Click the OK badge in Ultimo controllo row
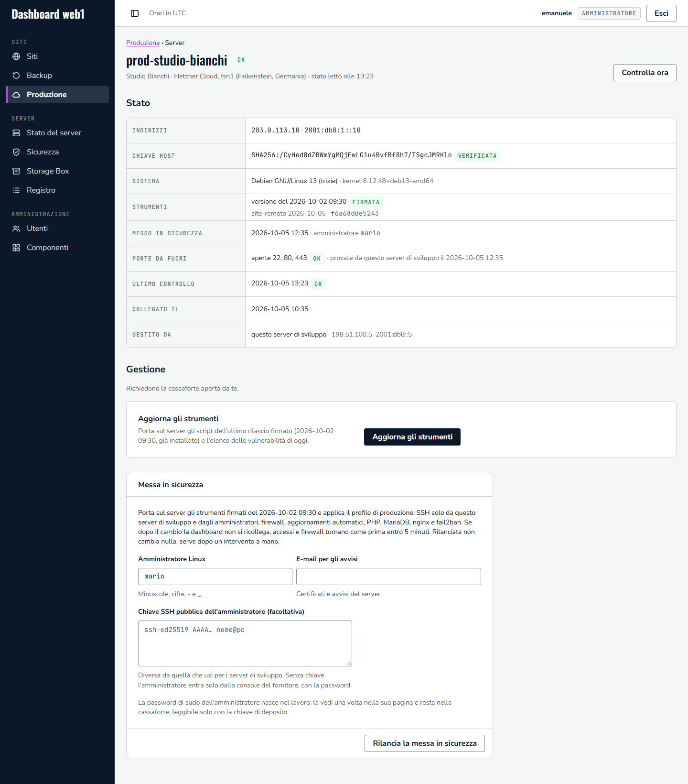Image resolution: width=688 pixels, height=784 pixels. tap(318, 284)
